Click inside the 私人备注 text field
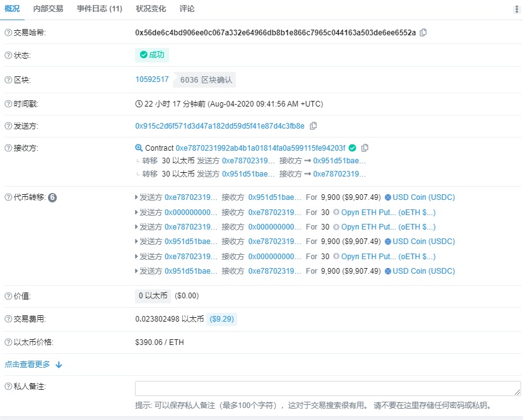 pos(327,388)
